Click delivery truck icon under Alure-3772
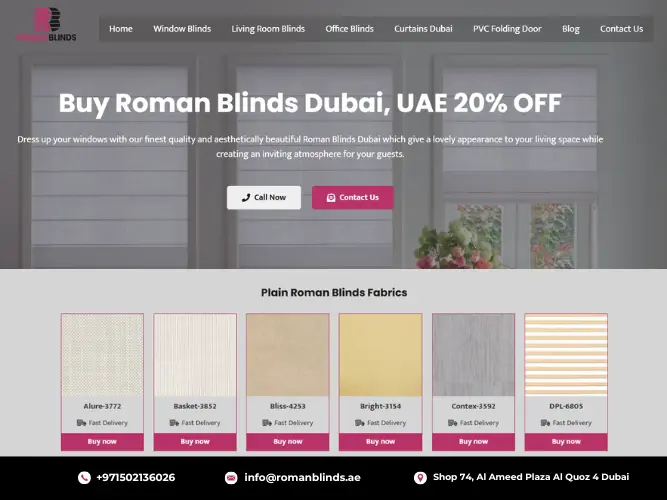Screen dimensions: 667x500 81,423
